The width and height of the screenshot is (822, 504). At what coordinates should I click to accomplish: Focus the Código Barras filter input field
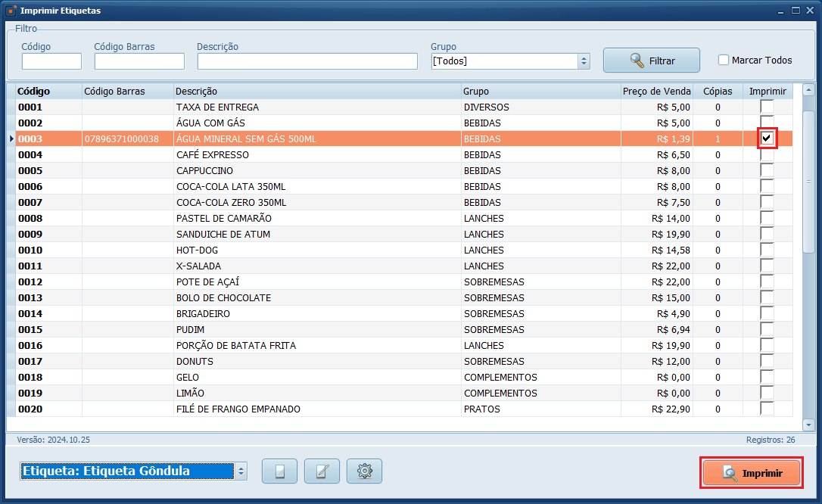(139, 61)
